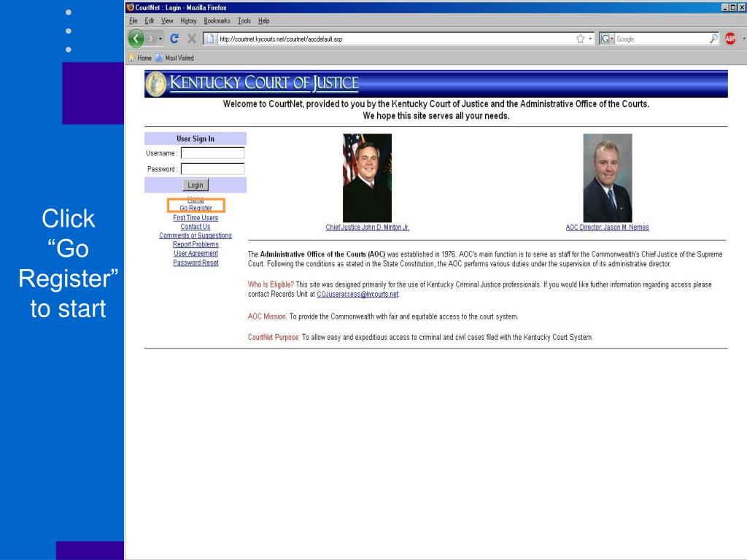Stop loading the page
Viewport: 747px width, 560px height.
click(x=190, y=39)
